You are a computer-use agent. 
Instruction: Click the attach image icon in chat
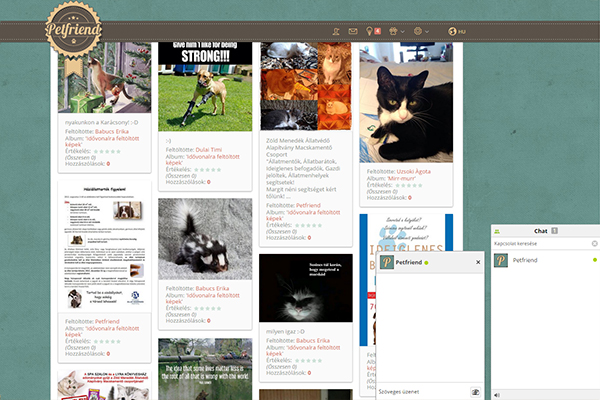pyautogui.click(x=476, y=392)
